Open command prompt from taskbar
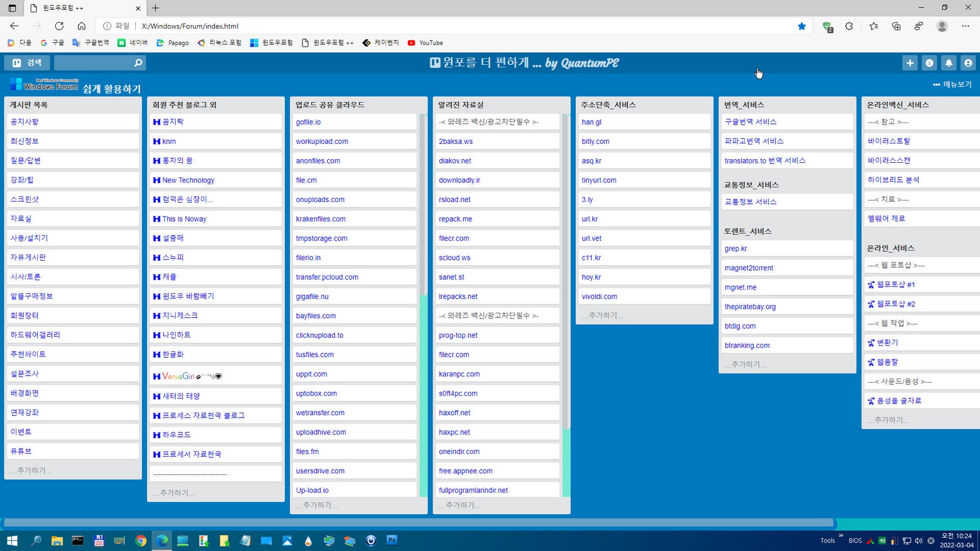Screen dimensions: 980x551 tap(78, 541)
